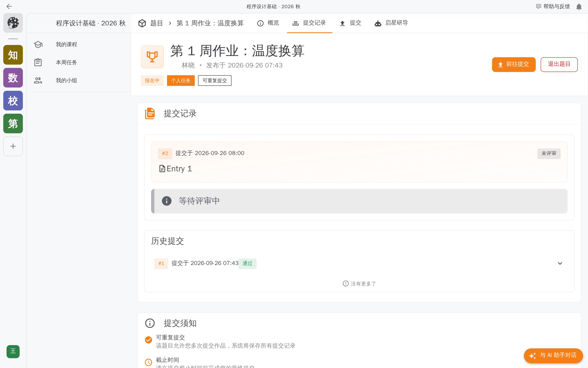Click the 个人任务 tag

coord(181,81)
